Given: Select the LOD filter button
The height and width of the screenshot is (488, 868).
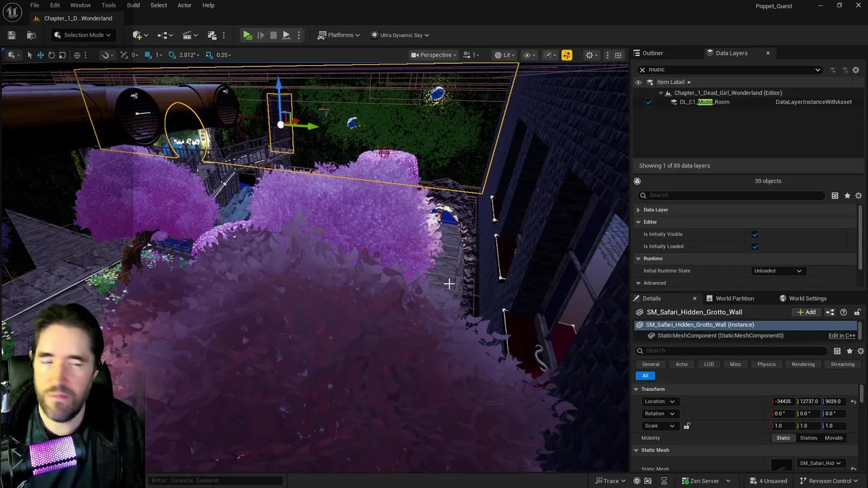Looking at the screenshot, I should click(x=709, y=365).
